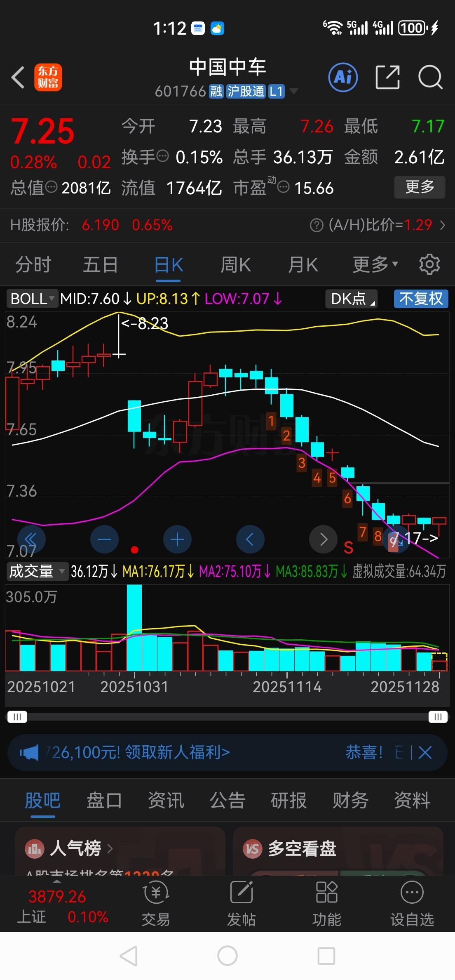Tap the 多空看盘 card title
The height and width of the screenshot is (980, 455).
302,849
